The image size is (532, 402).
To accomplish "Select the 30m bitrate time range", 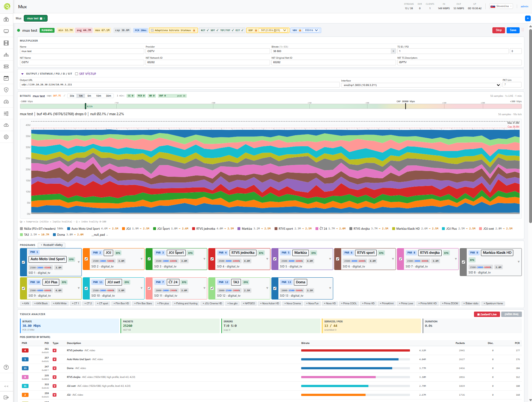I will pyautogui.click(x=108, y=96).
